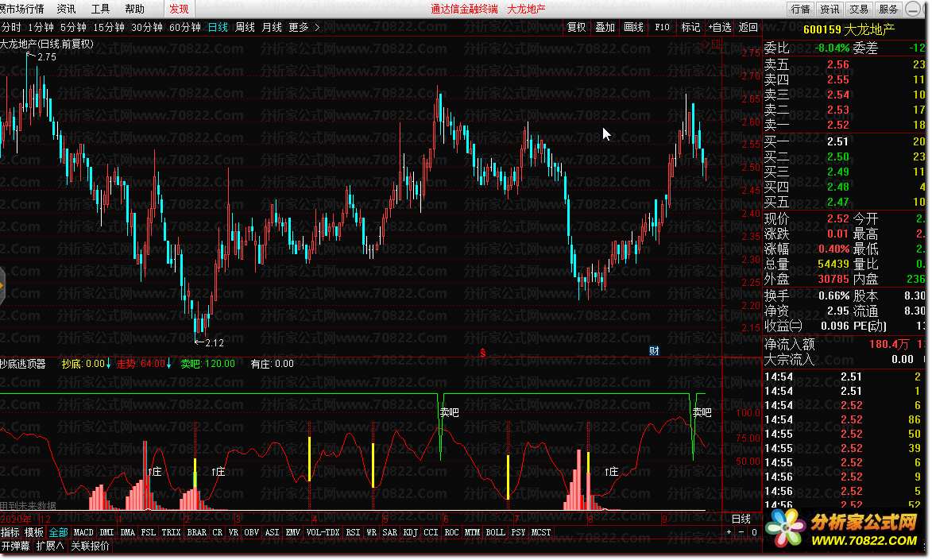Select the 15分钟 chart period

click(109, 27)
